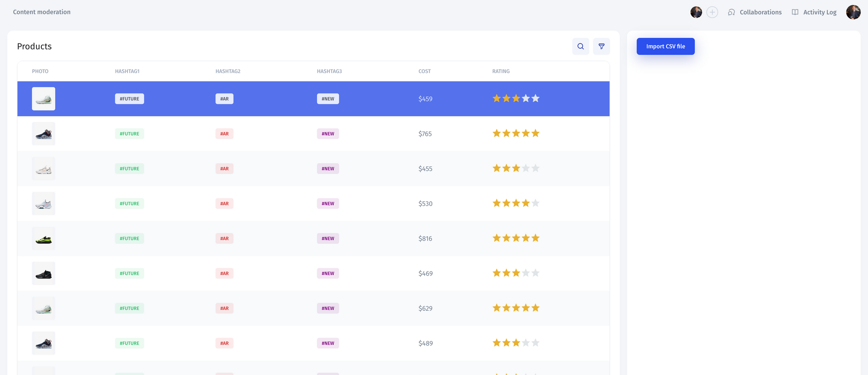The height and width of the screenshot is (375, 868).
Task: Select the neon green sneaker thumbnail
Action: pos(43,239)
